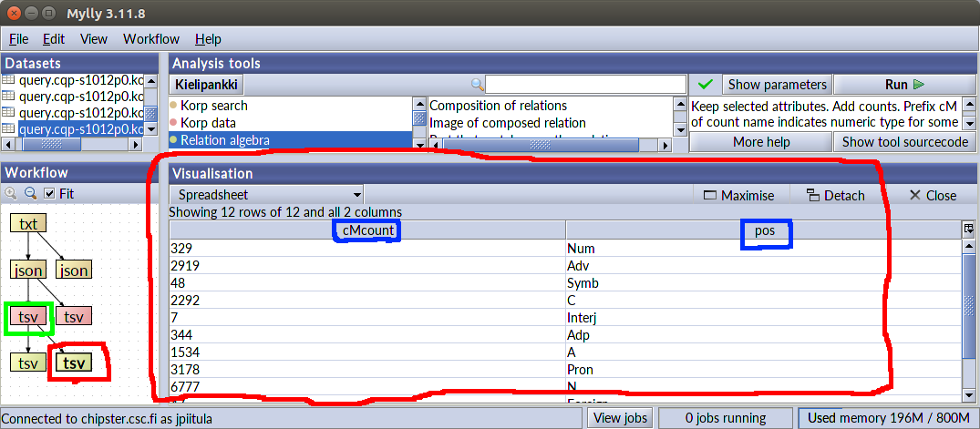980x429 pixels.
Task: Sort by the cMcount column header
Action: point(367,230)
